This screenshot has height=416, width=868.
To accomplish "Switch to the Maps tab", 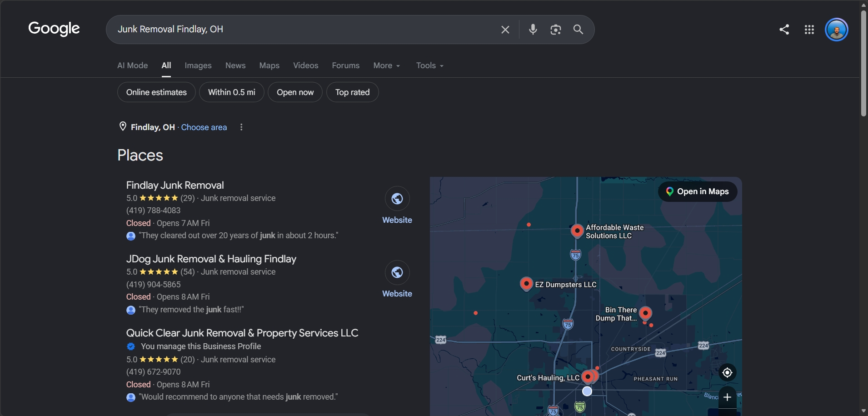I will click(269, 65).
